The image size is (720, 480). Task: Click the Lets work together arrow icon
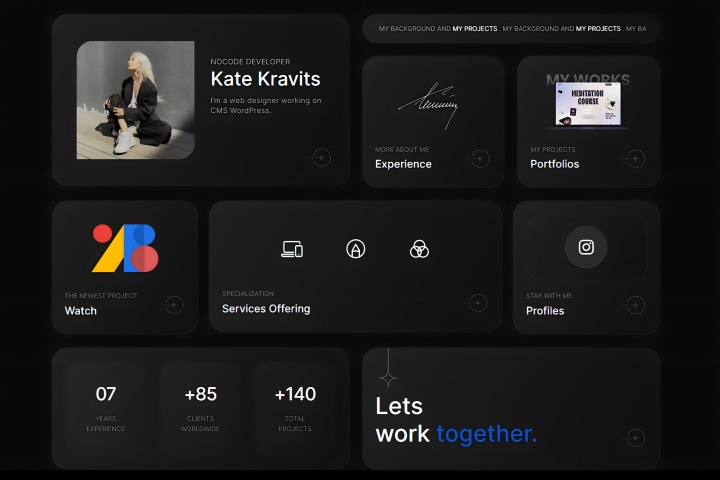click(635, 438)
